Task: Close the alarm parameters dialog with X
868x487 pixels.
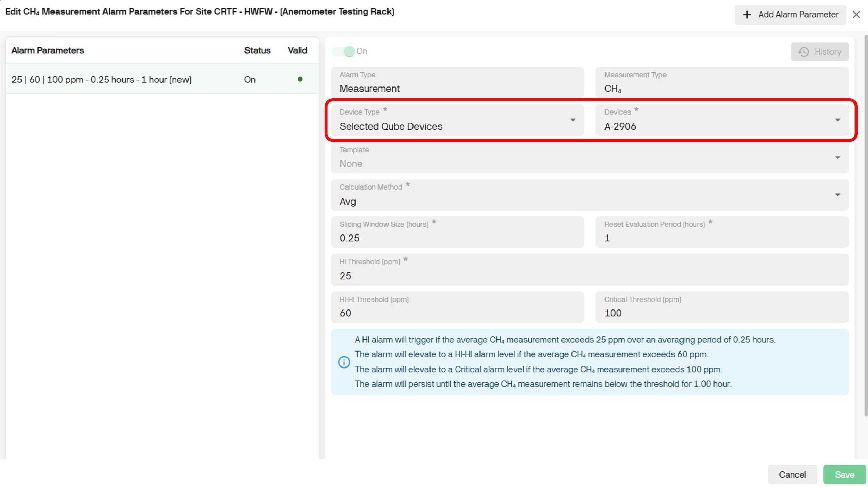Action: pos(856,15)
